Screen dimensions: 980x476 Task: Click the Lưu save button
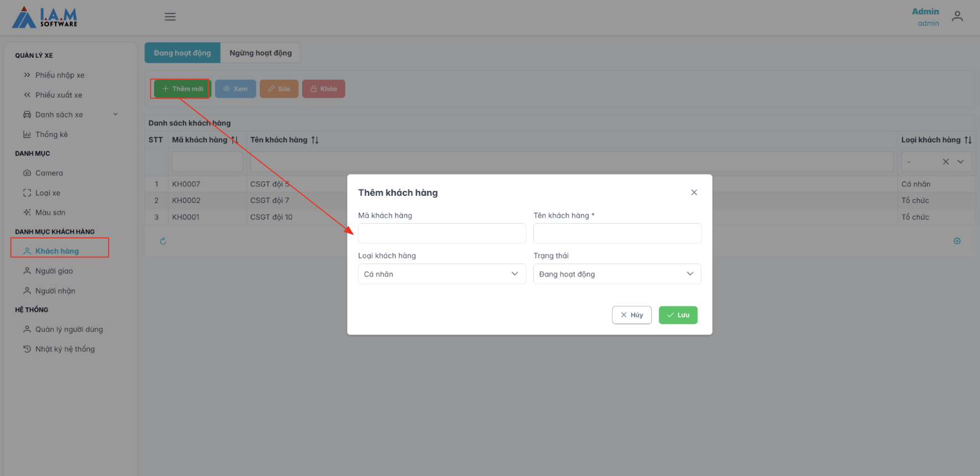(678, 315)
